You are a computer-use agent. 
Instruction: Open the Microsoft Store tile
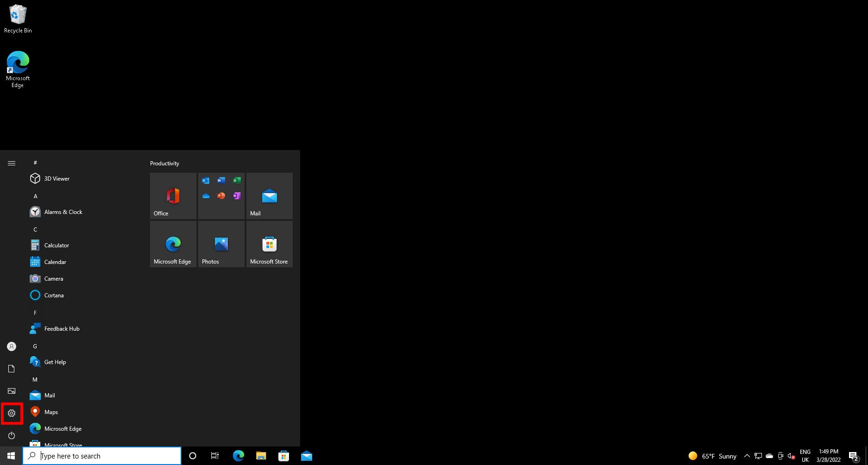(270, 244)
